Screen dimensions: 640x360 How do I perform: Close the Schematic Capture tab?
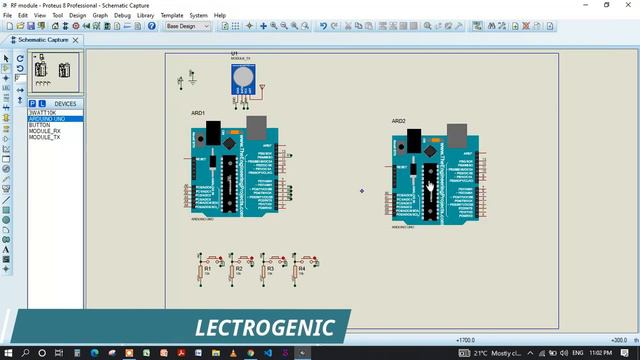point(76,40)
